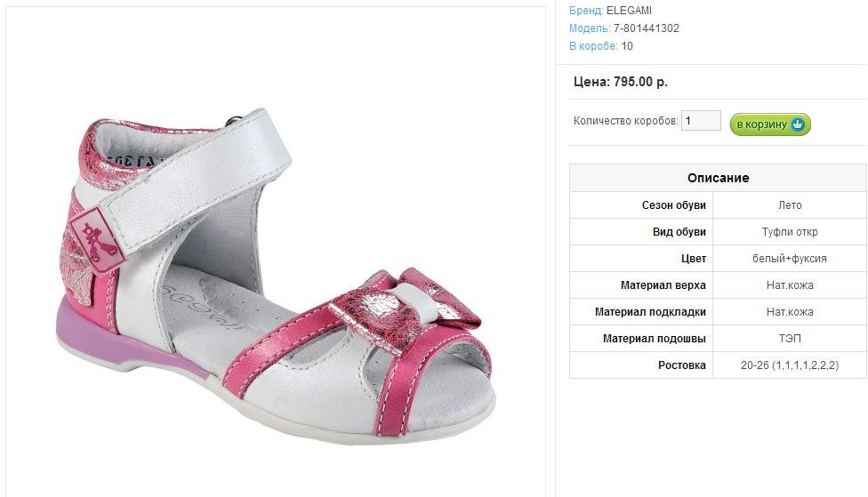This screenshot has height=497, width=868.
Task: Open the ELEGAMI brand link
Action: (x=629, y=11)
